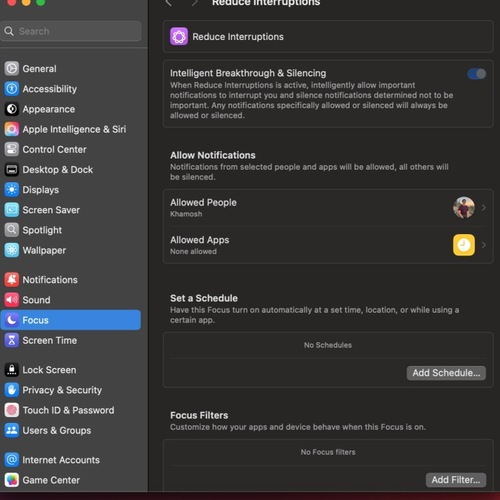Click the "No Schedules" text
The height and width of the screenshot is (500, 500).
click(328, 345)
